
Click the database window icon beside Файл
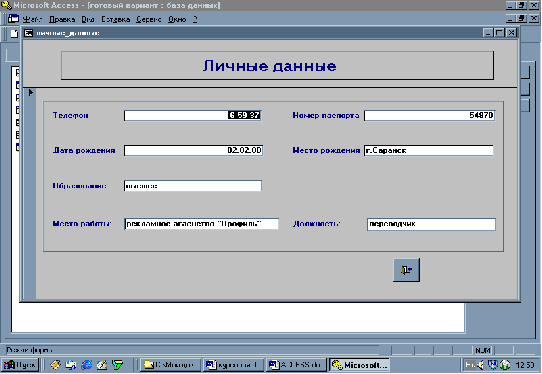[13, 19]
